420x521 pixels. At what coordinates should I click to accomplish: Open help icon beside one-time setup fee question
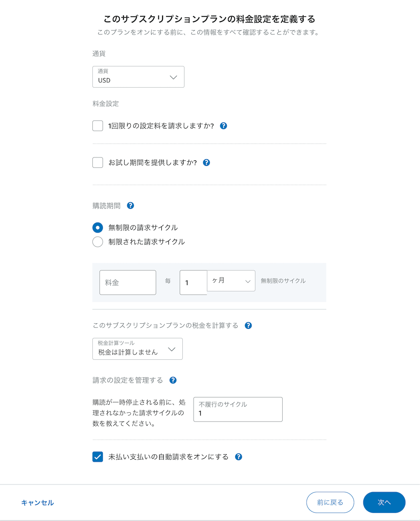[x=223, y=126]
